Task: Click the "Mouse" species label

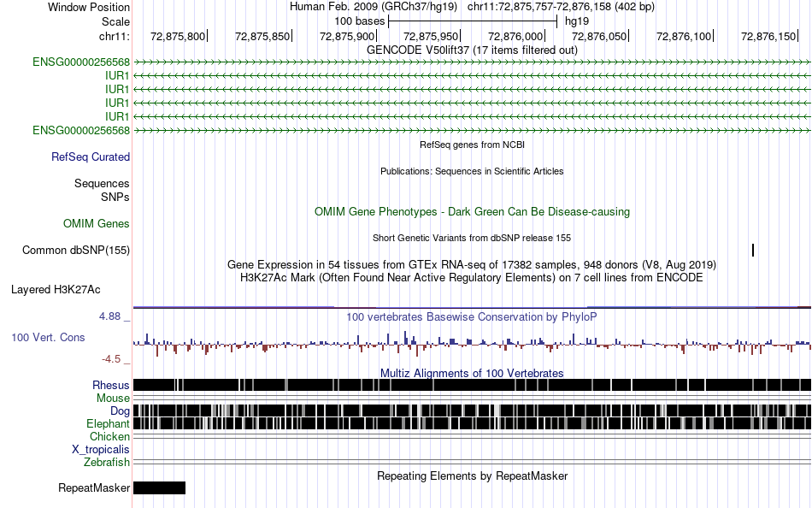Action: pyautogui.click(x=113, y=399)
